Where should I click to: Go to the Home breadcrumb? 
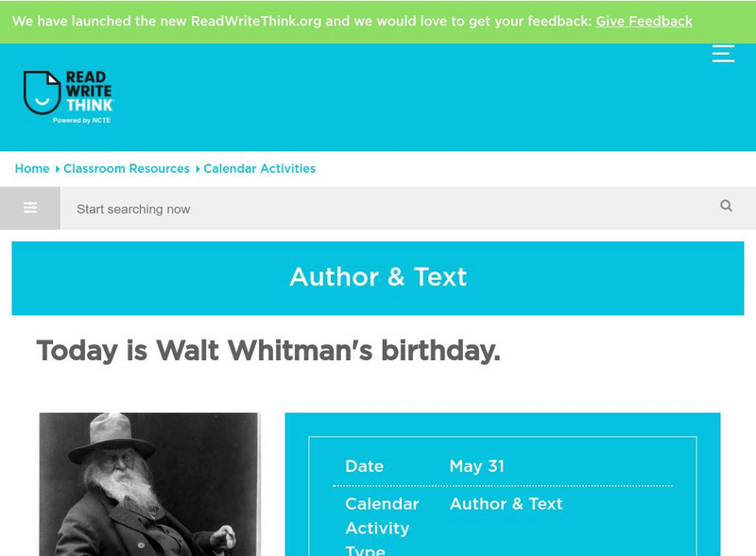pyautogui.click(x=32, y=168)
